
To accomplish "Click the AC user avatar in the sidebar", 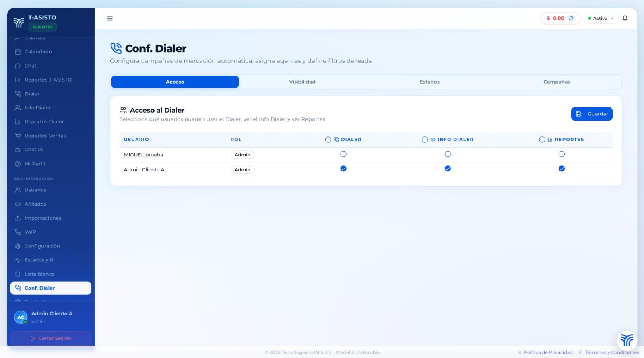I will pos(21,317).
